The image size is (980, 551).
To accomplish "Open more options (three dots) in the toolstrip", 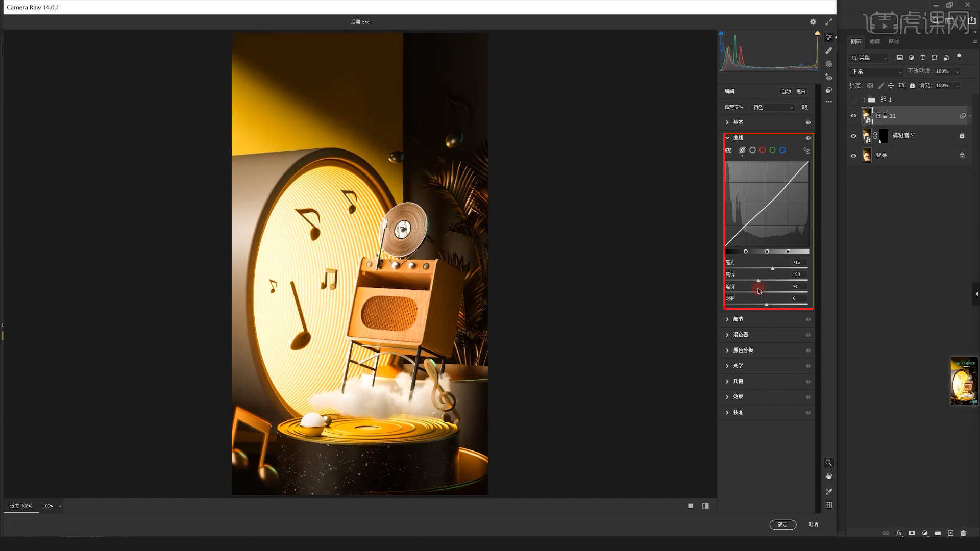I will [x=829, y=102].
